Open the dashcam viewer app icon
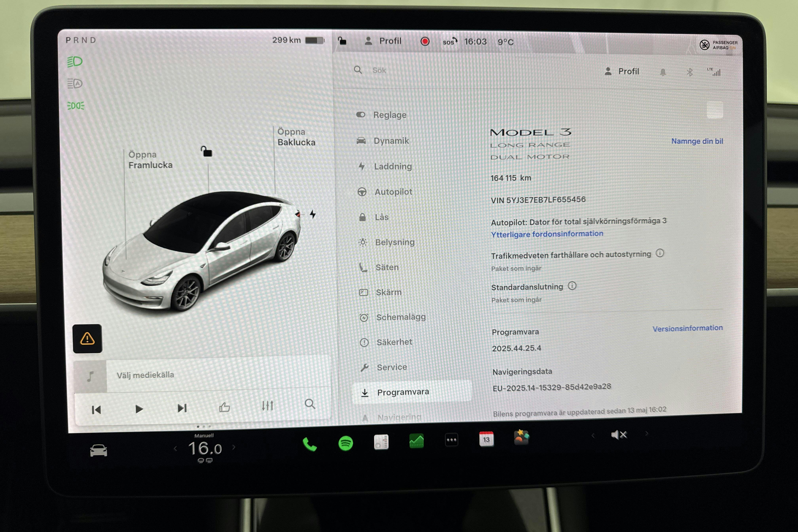Screen dimensions: 798x532 click(381, 442)
